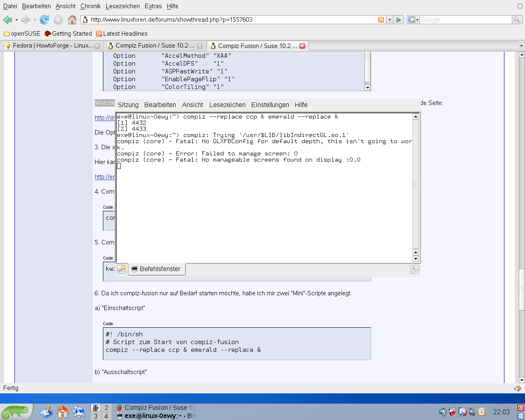Screen dimensions: 525x420
Task: Close the Fedora HowtoForge tab
Action: [x=97, y=46]
